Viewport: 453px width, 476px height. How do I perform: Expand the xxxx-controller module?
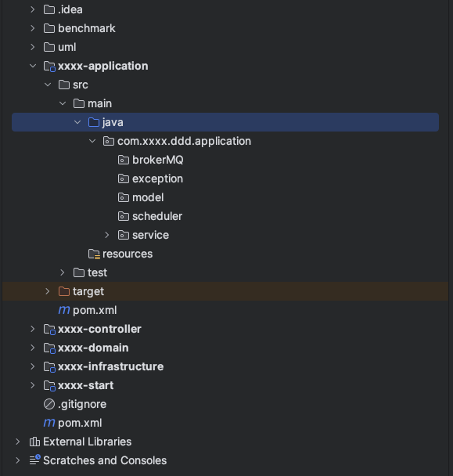tap(33, 329)
